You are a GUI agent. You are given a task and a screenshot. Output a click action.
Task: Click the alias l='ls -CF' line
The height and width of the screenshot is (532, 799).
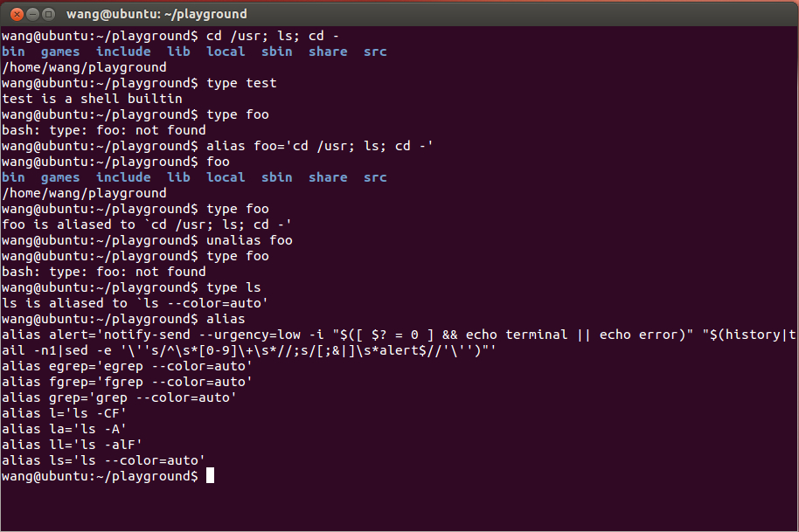pyautogui.click(x=64, y=413)
